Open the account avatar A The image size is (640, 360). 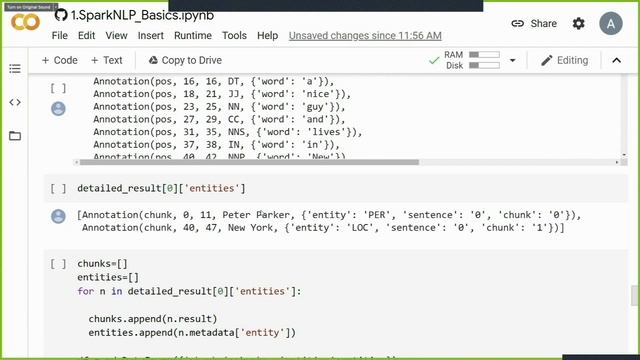coord(611,24)
